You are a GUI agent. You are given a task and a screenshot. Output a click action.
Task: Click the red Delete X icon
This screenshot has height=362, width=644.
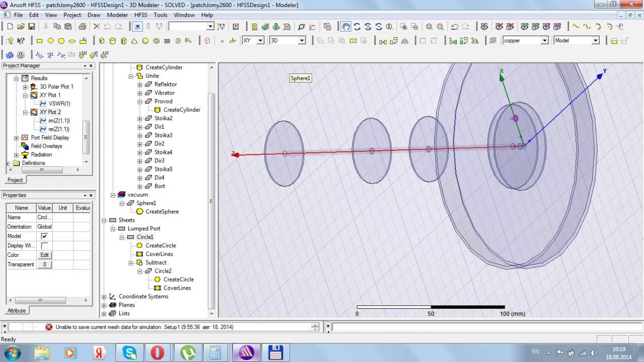[97, 27]
